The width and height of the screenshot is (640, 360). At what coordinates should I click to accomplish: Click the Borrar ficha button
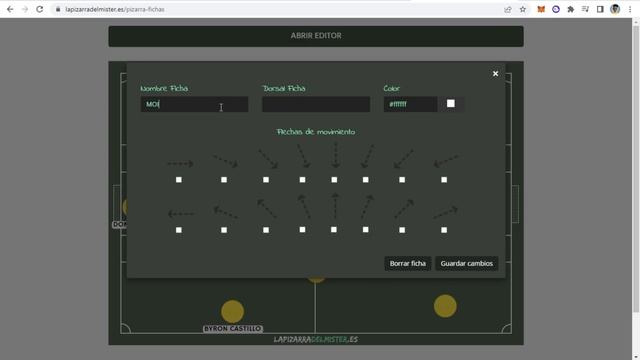(x=407, y=263)
